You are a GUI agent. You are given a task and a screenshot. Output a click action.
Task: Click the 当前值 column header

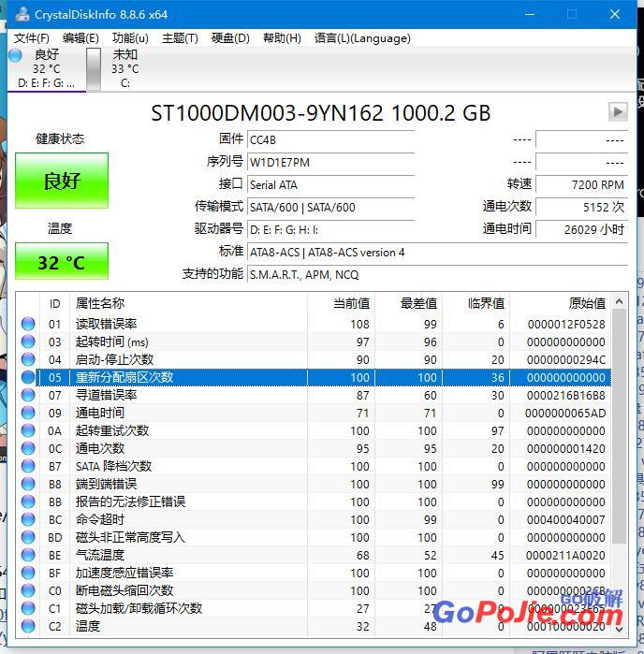342,303
